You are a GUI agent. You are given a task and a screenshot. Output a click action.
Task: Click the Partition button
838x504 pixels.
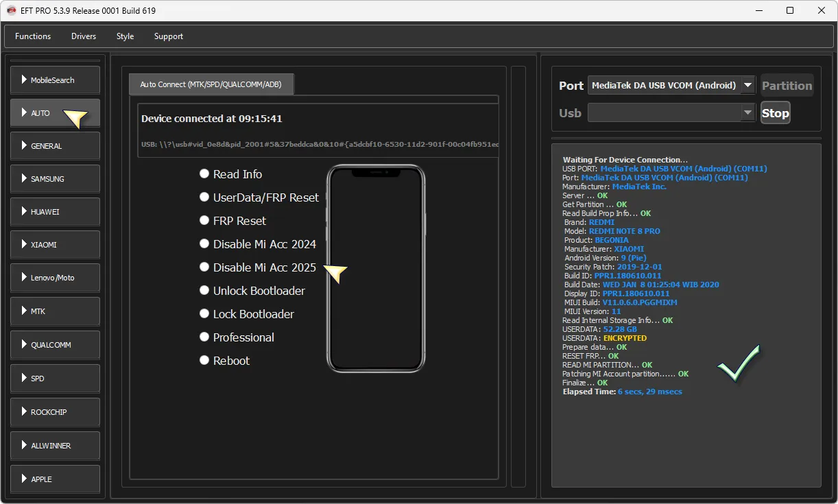pyautogui.click(x=787, y=86)
